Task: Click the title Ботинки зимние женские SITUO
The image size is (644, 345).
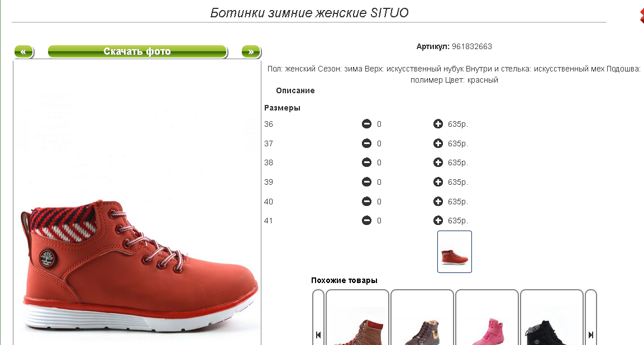Action: 309,13
